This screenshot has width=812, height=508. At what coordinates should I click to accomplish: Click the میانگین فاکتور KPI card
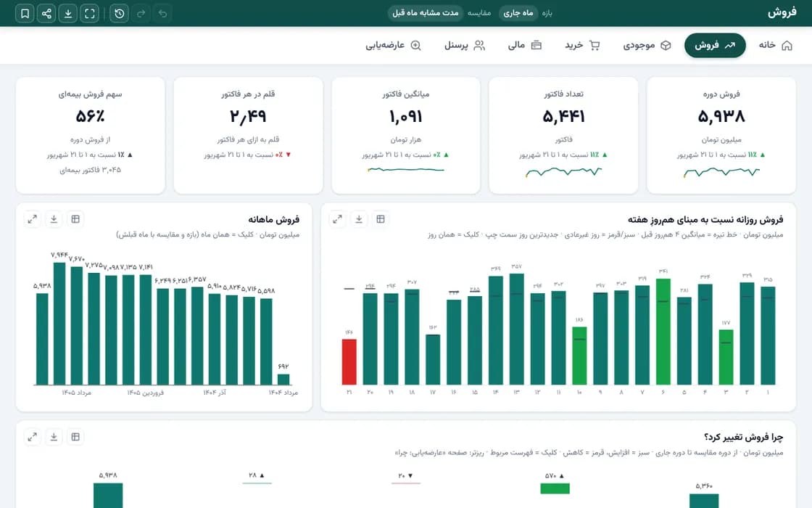406,135
